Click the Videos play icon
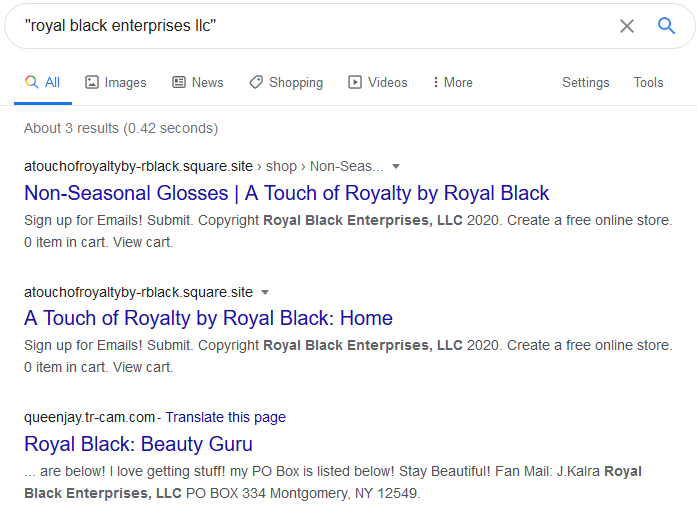 pyautogui.click(x=355, y=82)
